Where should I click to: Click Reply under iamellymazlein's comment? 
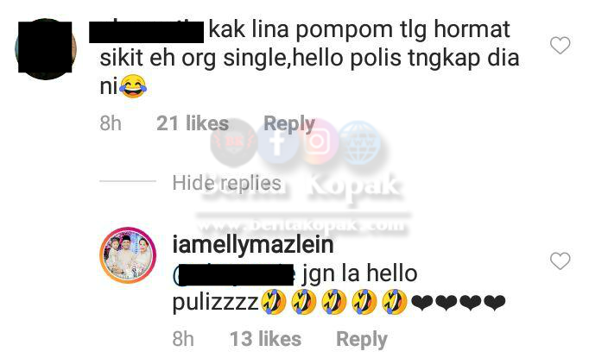point(361,340)
